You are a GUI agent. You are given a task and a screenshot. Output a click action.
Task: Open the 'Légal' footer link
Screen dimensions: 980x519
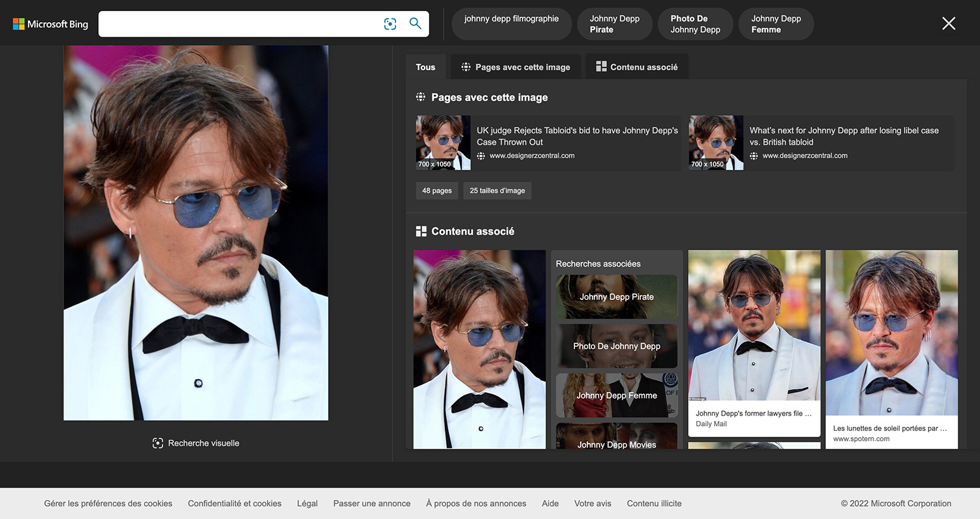[307, 503]
